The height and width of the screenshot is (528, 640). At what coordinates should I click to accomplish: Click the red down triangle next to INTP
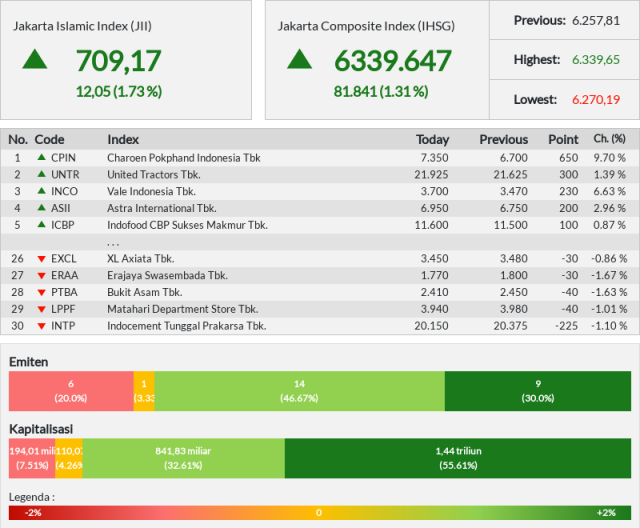pos(41,326)
